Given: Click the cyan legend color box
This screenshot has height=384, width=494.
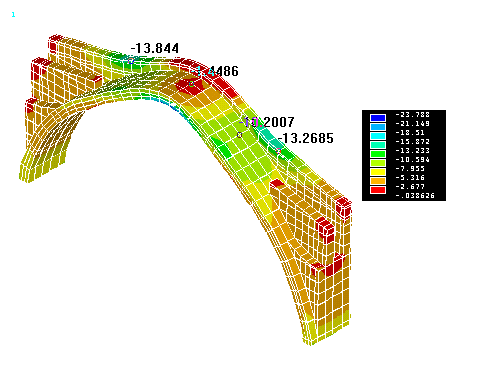Looking at the screenshot, I should pos(378,136).
